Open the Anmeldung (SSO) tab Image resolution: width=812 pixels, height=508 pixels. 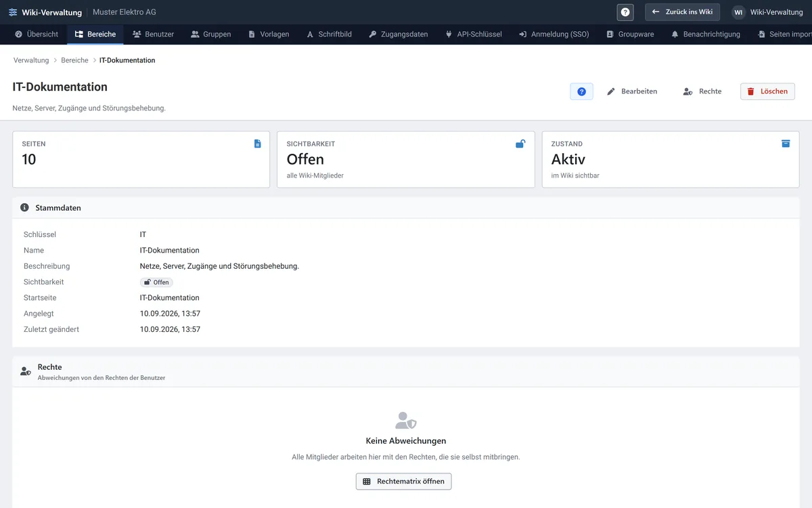(554, 34)
